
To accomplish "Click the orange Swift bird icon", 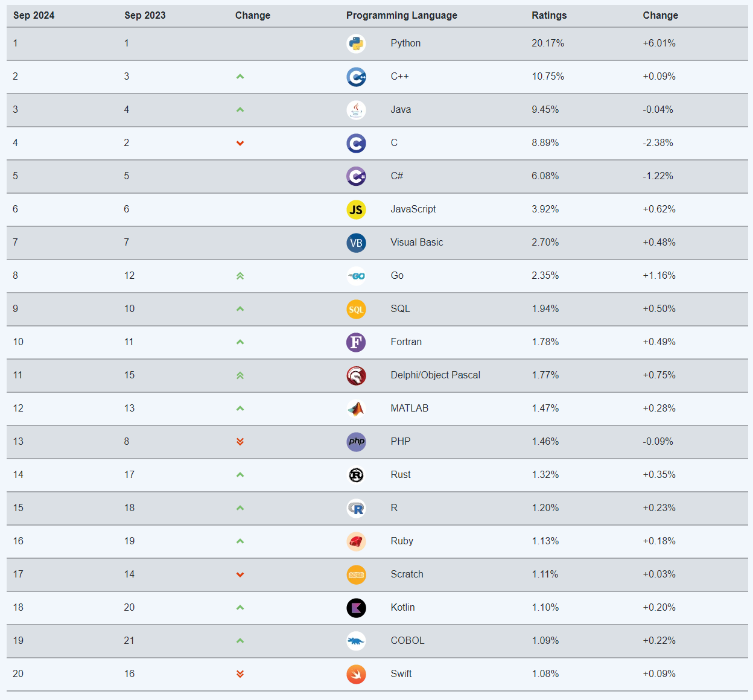I will coord(356,674).
